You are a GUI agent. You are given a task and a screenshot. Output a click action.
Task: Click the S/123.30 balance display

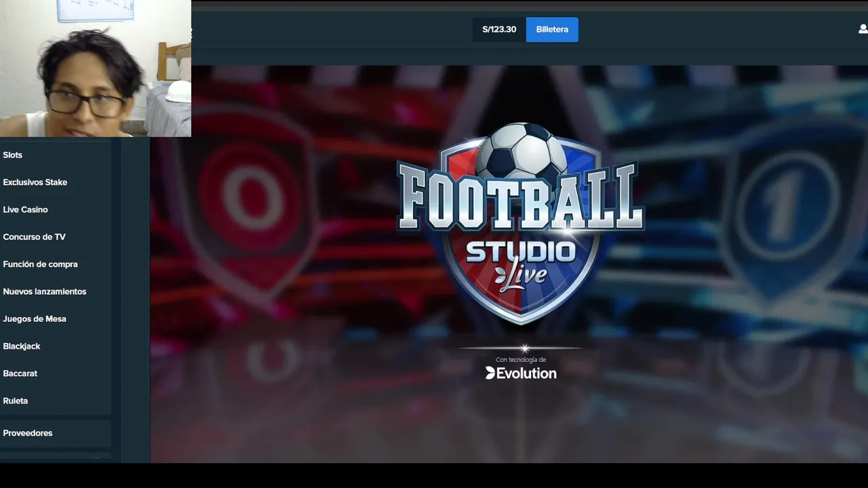point(499,30)
